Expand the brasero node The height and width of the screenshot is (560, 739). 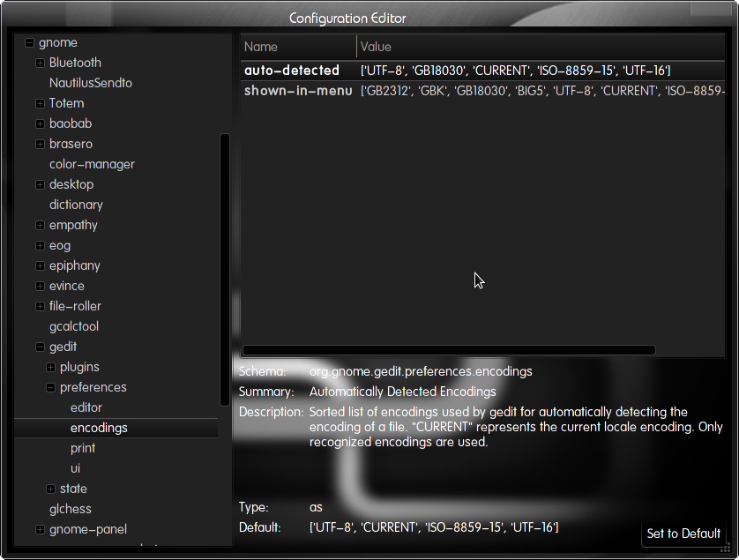pos(40,144)
